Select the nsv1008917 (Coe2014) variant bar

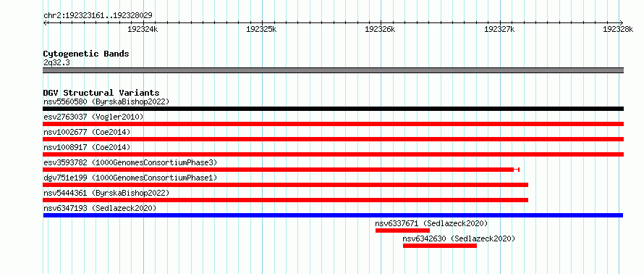[333, 154]
